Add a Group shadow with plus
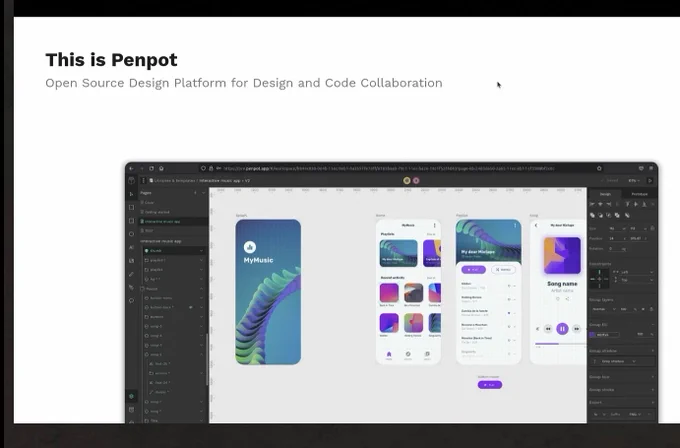This screenshot has height=448, width=680. pyautogui.click(x=652, y=351)
